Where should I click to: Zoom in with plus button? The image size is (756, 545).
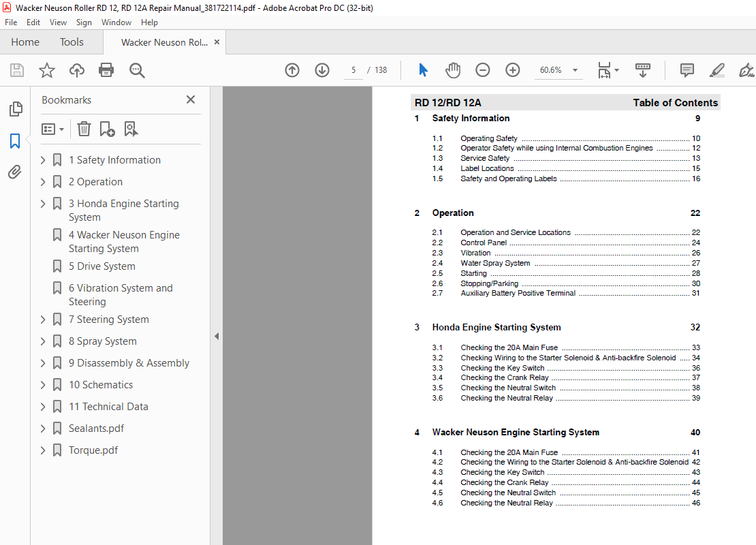(x=513, y=70)
